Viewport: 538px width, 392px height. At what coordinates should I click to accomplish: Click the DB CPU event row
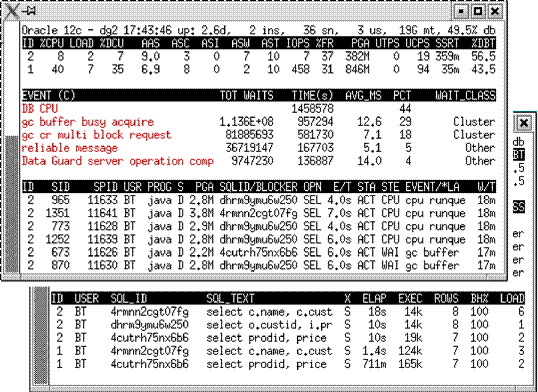click(x=259, y=108)
